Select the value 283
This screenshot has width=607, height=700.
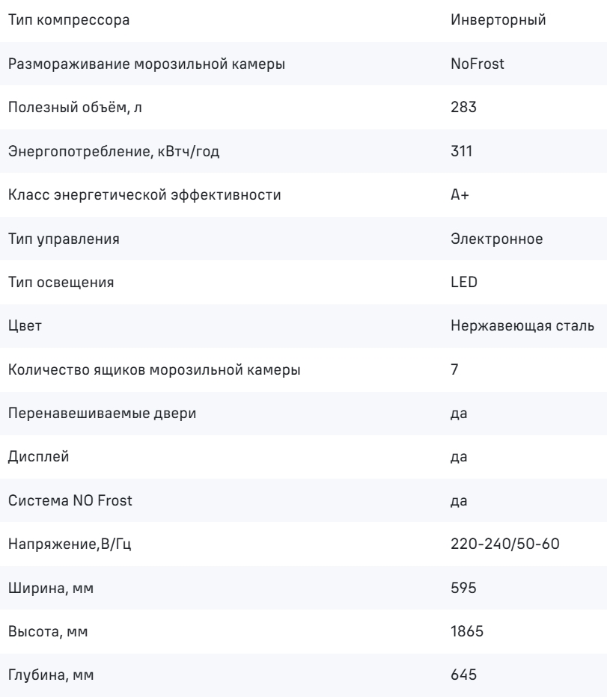pyautogui.click(x=462, y=108)
